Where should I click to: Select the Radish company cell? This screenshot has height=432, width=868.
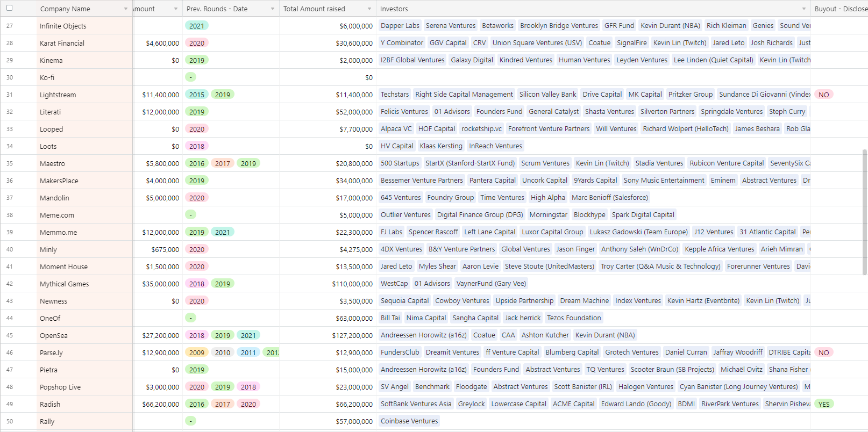pyautogui.click(x=84, y=404)
